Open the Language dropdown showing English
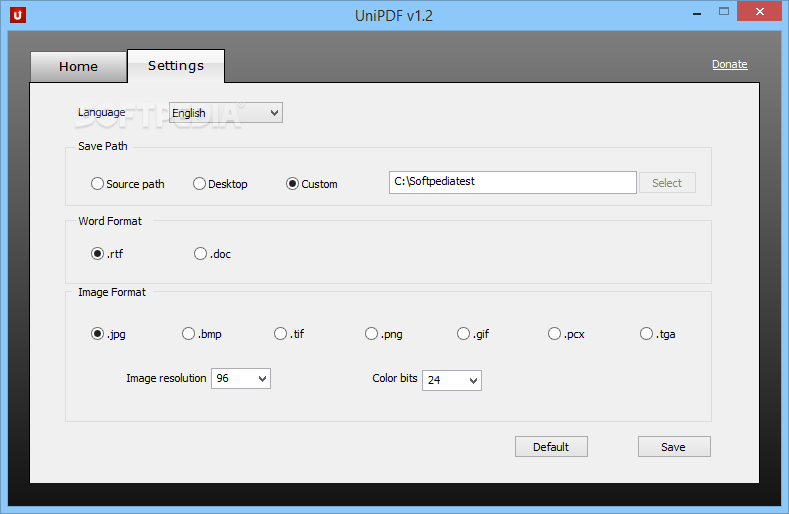Image resolution: width=789 pixels, height=514 pixels. [x=225, y=113]
